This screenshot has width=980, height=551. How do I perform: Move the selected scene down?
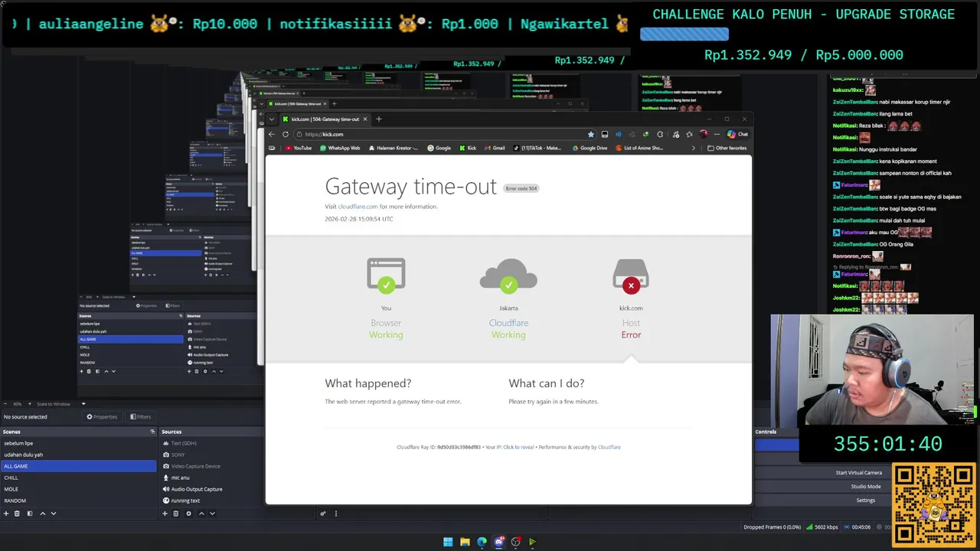pyautogui.click(x=54, y=514)
